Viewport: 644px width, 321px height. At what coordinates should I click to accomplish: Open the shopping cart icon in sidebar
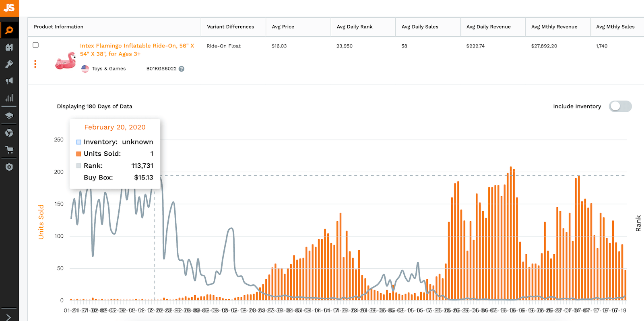click(9, 150)
